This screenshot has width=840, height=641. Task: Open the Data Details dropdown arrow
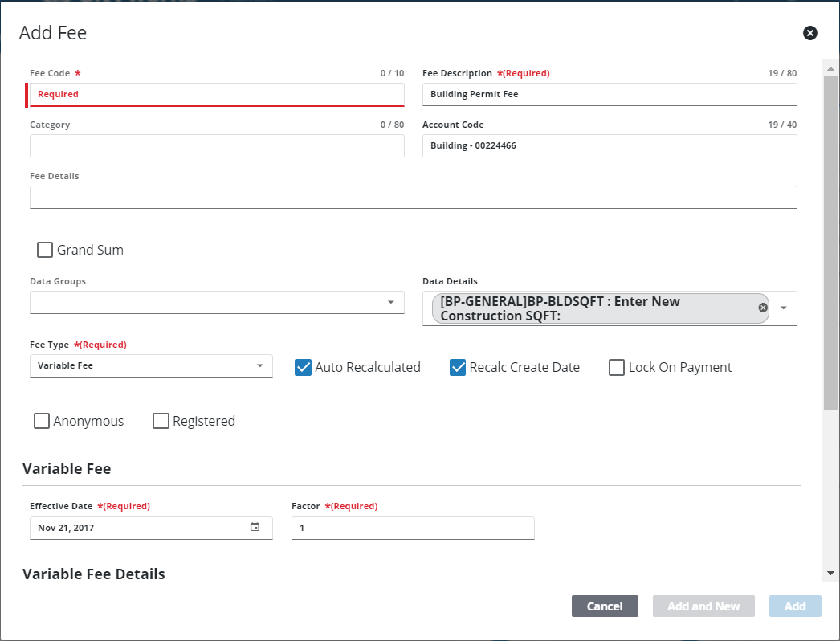(784, 308)
